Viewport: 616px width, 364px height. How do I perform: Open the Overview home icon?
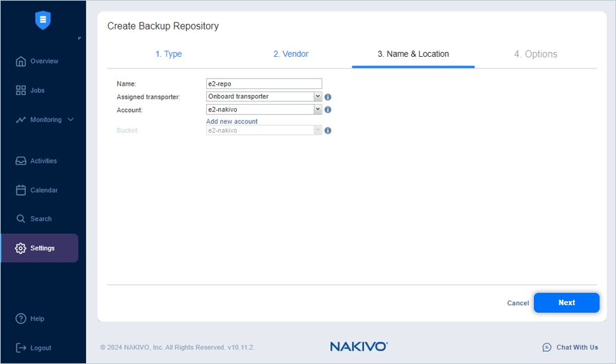(21, 62)
